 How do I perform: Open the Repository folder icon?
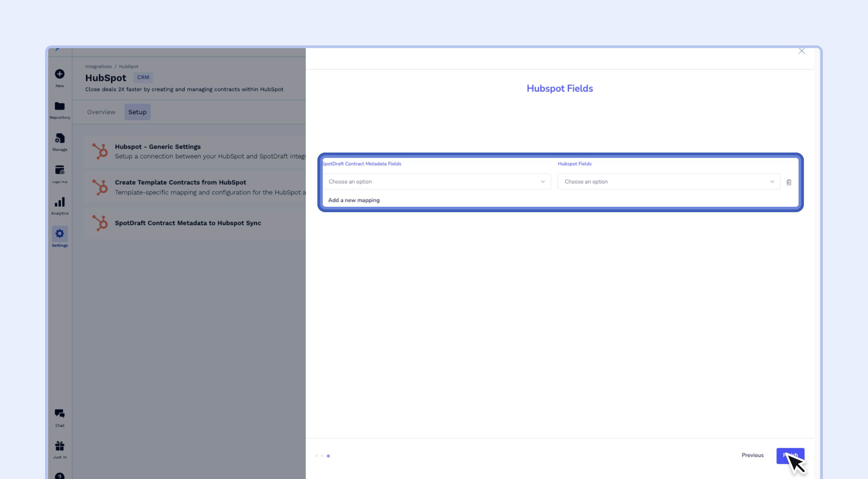pos(60,106)
